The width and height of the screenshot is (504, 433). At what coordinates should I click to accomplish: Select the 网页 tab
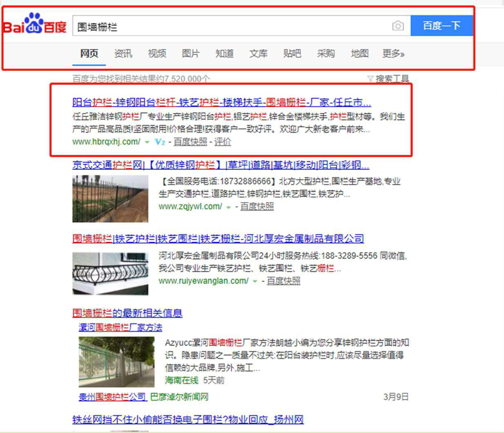[89, 54]
